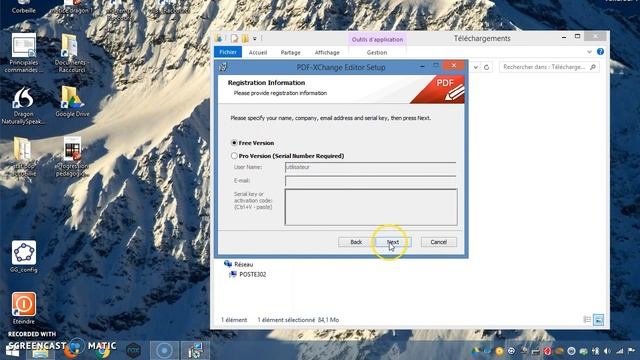The height and width of the screenshot is (360, 640).
Task: Click '1 élément' status bar text
Action: (234, 320)
